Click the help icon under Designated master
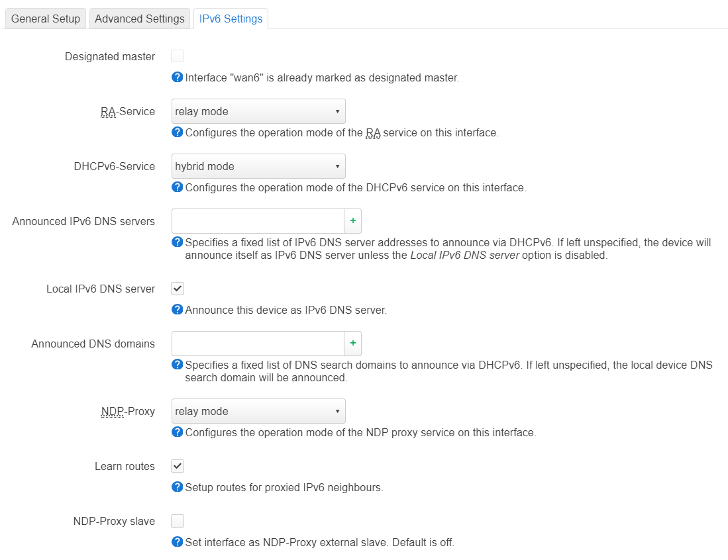The image size is (728, 560). (x=177, y=77)
